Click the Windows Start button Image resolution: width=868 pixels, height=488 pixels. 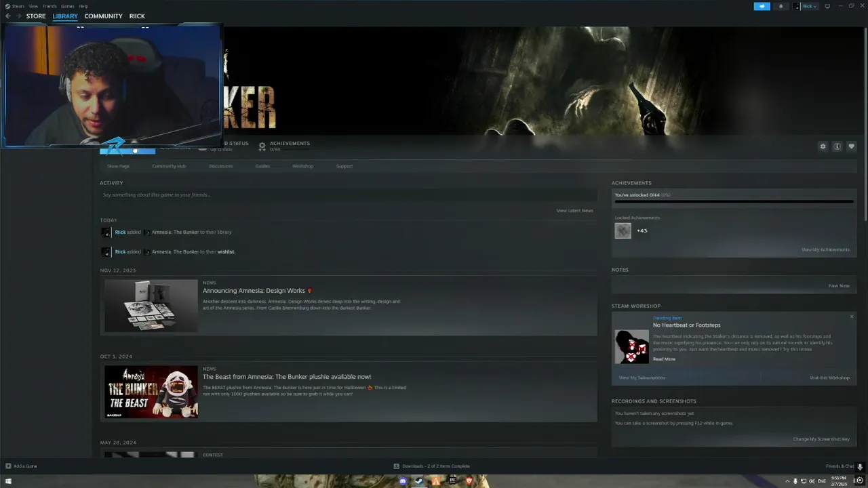point(8,481)
